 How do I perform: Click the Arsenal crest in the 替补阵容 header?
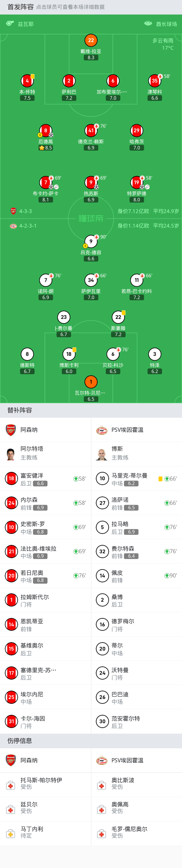(11, 430)
